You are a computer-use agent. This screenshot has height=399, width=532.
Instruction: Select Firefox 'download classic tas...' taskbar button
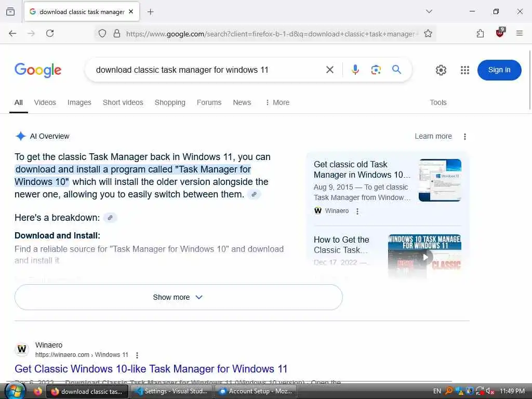pyautogui.click(x=87, y=391)
